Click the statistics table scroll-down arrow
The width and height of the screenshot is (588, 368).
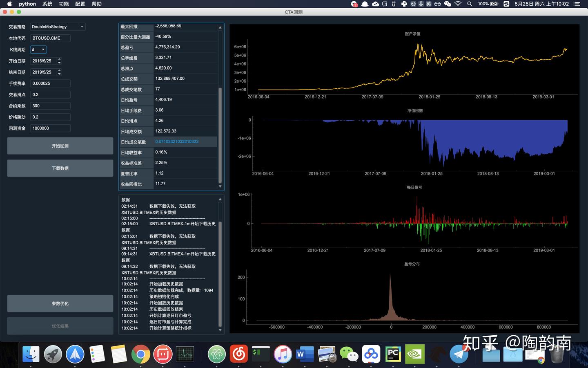pos(220,186)
